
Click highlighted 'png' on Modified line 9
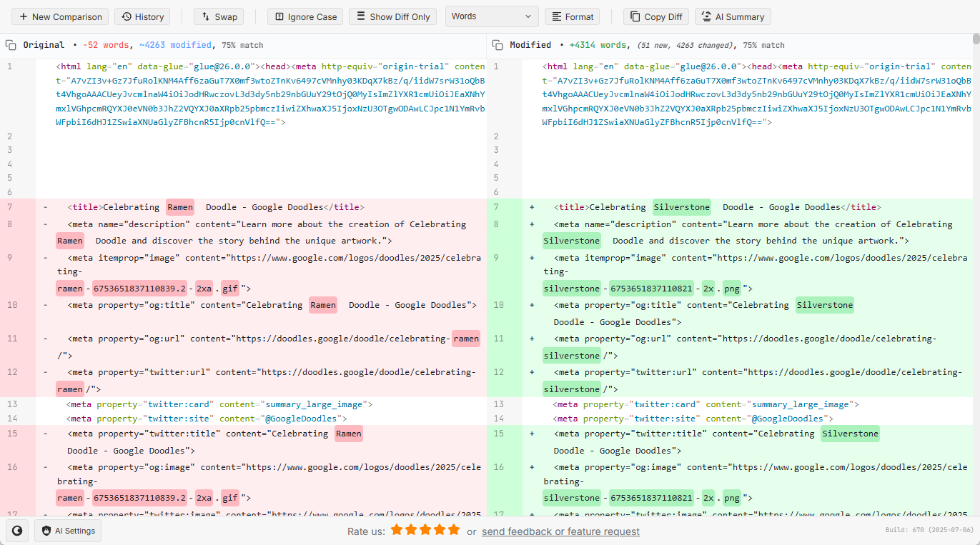tap(732, 289)
